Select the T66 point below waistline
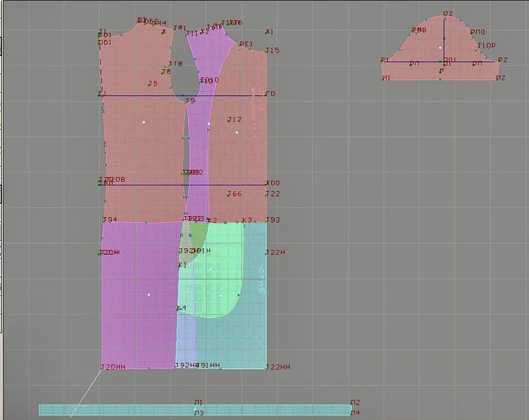This screenshot has width=529, height=420. [235, 194]
